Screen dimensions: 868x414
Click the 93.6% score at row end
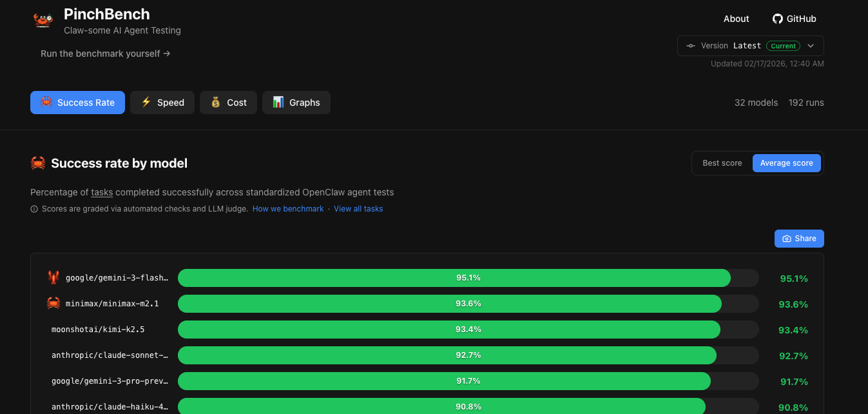pos(793,304)
